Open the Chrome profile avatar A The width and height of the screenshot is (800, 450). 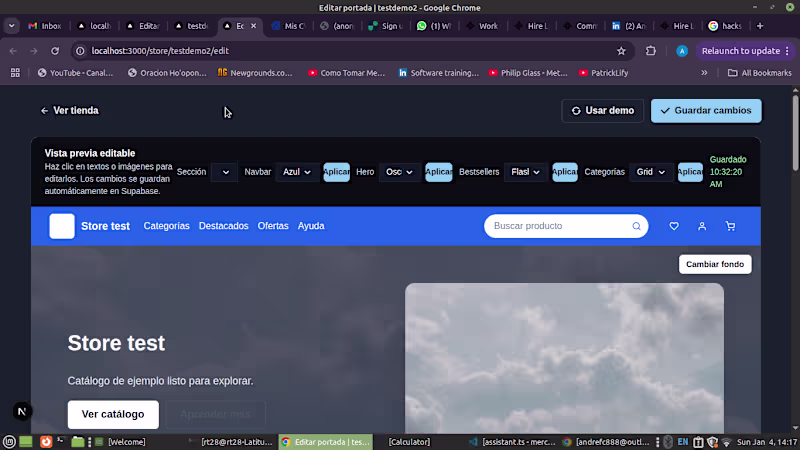pos(682,51)
